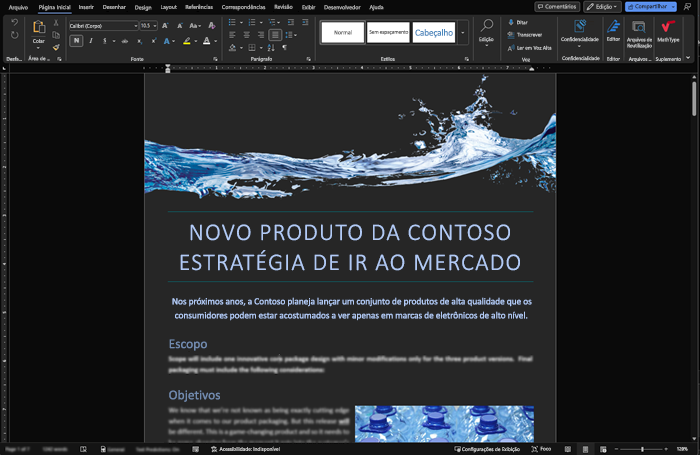Click the vertical scrollbar thumb
The width and height of the screenshot is (700, 455).
[694, 99]
